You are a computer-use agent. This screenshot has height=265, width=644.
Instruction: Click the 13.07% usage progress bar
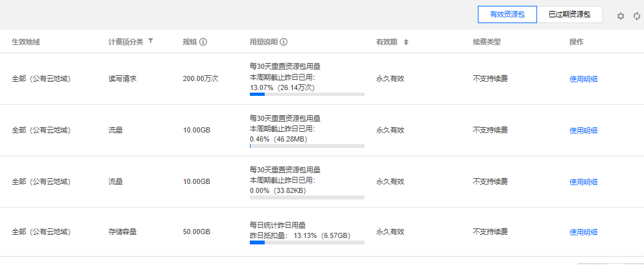307,95
